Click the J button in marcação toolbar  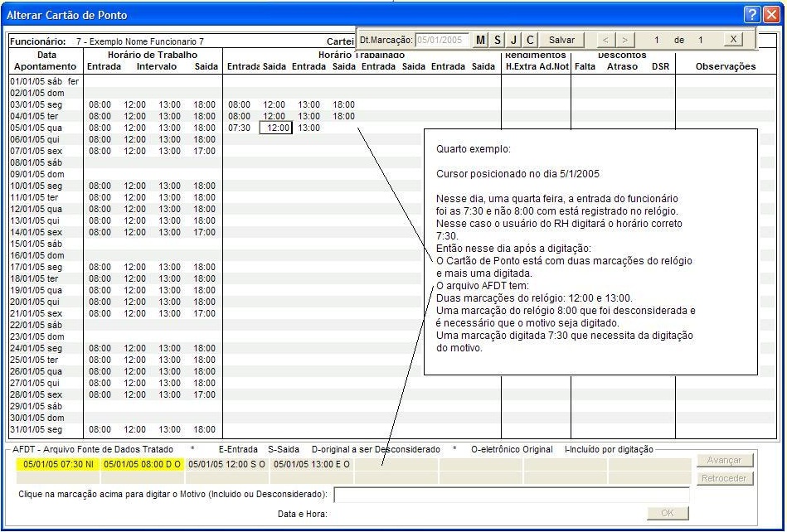[x=513, y=40]
